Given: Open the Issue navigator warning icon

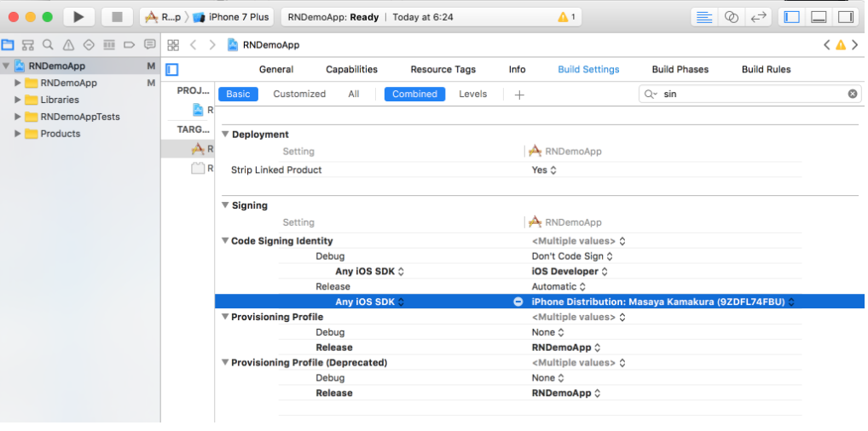Looking at the screenshot, I should click(x=69, y=45).
